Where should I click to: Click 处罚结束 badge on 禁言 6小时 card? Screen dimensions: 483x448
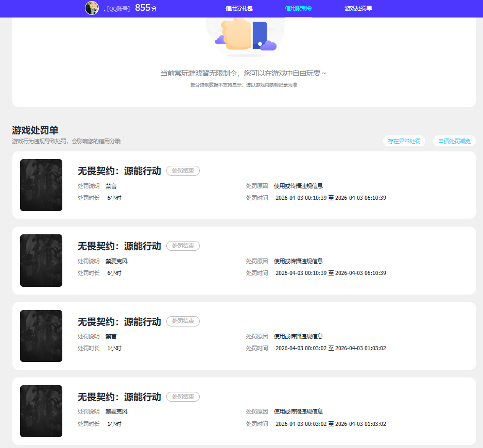tap(183, 170)
